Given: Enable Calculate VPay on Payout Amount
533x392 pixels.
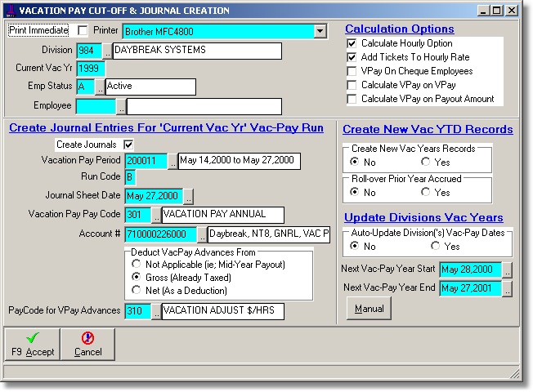Looking at the screenshot, I should click(x=352, y=99).
